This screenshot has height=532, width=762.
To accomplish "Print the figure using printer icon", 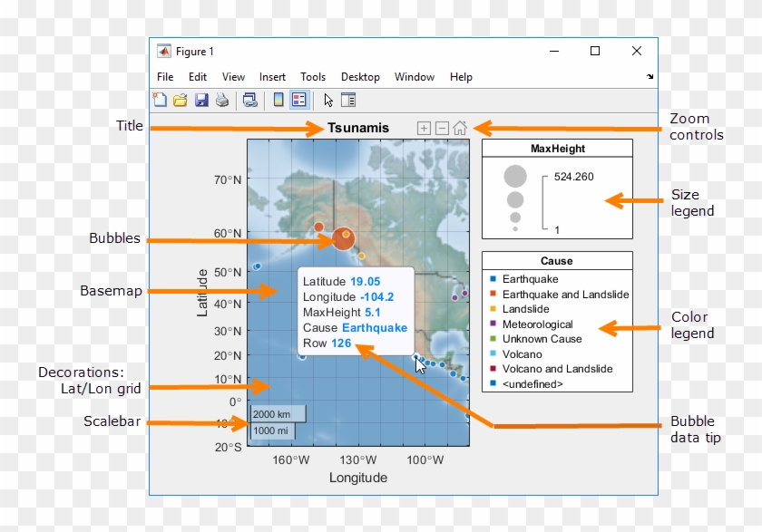I will pyautogui.click(x=221, y=100).
